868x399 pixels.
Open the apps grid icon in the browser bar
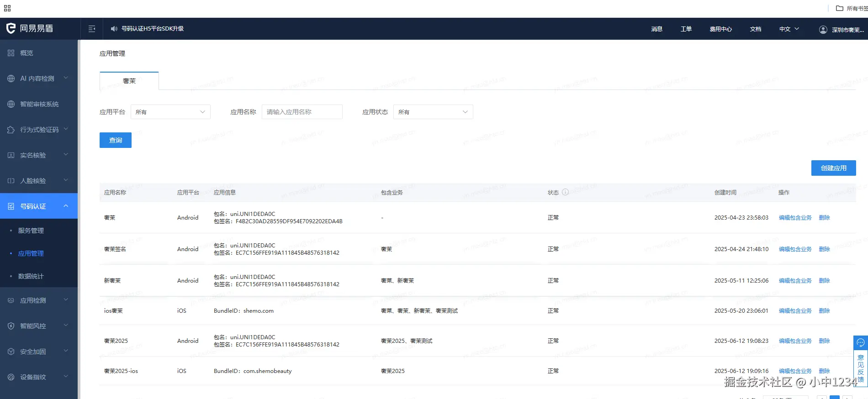[7, 8]
